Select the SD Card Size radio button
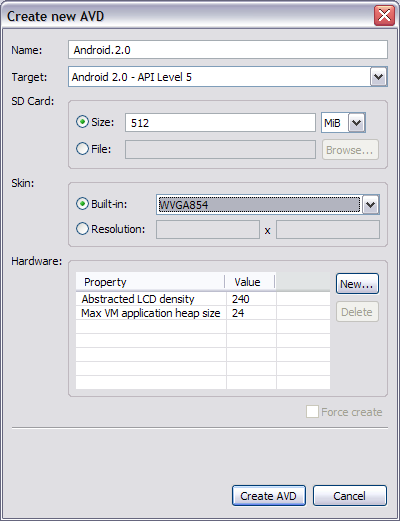The height and width of the screenshot is (521, 400). (x=82, y=122)
